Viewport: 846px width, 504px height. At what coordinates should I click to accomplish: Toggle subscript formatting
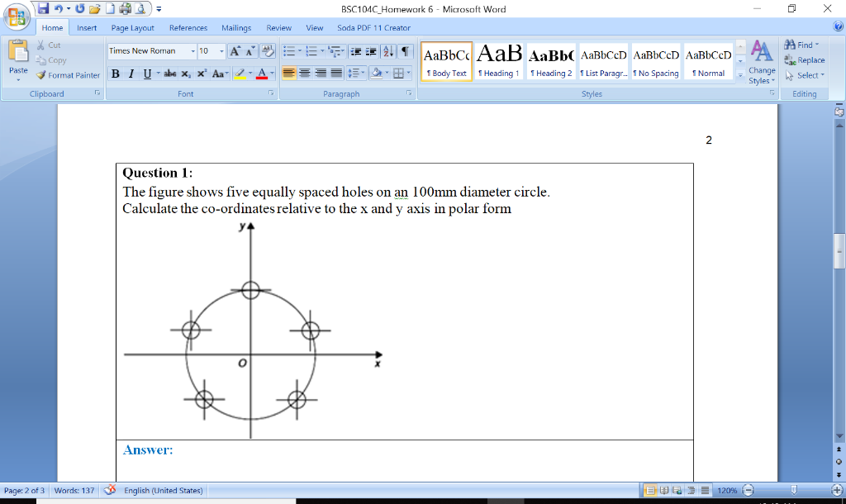point(186,74)
